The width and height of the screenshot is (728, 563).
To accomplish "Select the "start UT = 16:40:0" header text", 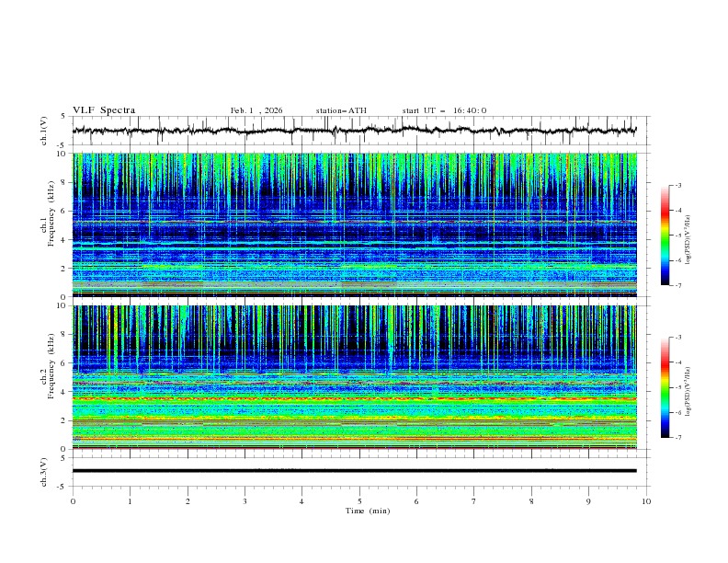I will [x=444, y=110].
